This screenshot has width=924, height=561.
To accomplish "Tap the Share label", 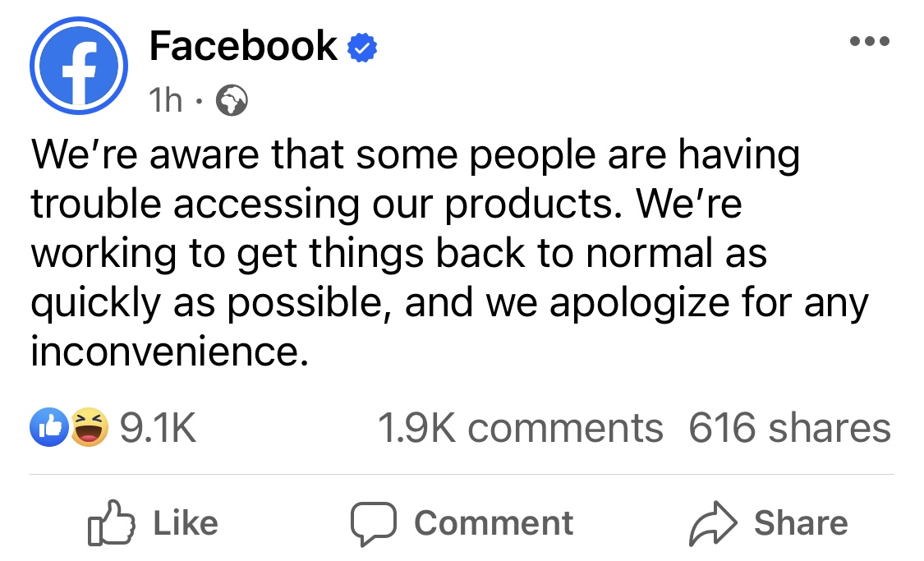I will click(801, 523).
